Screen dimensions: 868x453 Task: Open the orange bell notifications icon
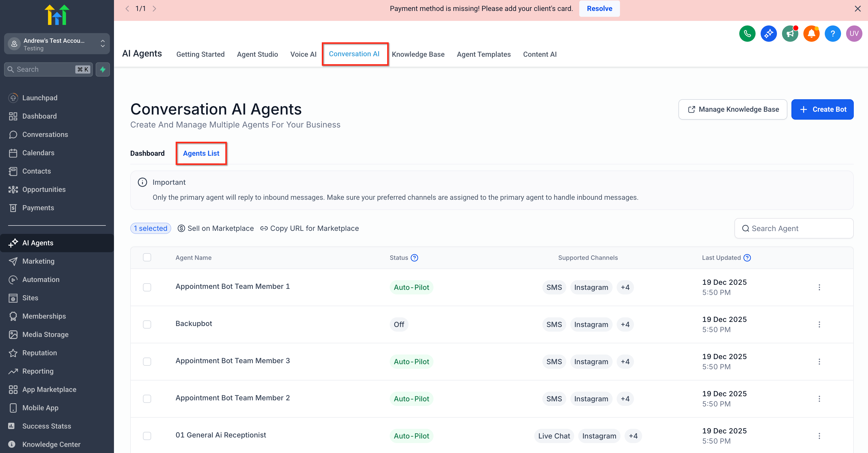point(811,33)
